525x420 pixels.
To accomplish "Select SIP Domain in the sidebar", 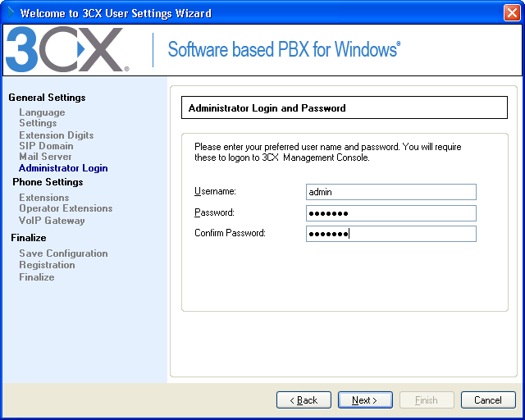I will 46,146.
